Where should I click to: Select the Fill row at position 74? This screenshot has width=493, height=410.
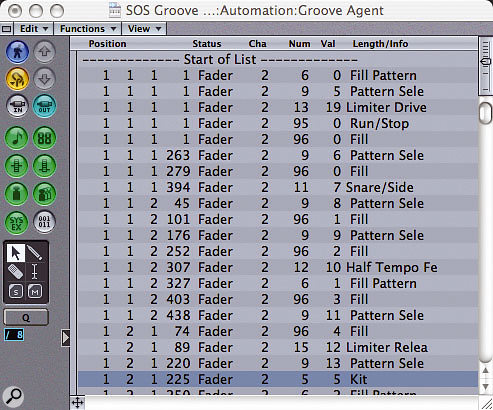click(x=278, y=331)
